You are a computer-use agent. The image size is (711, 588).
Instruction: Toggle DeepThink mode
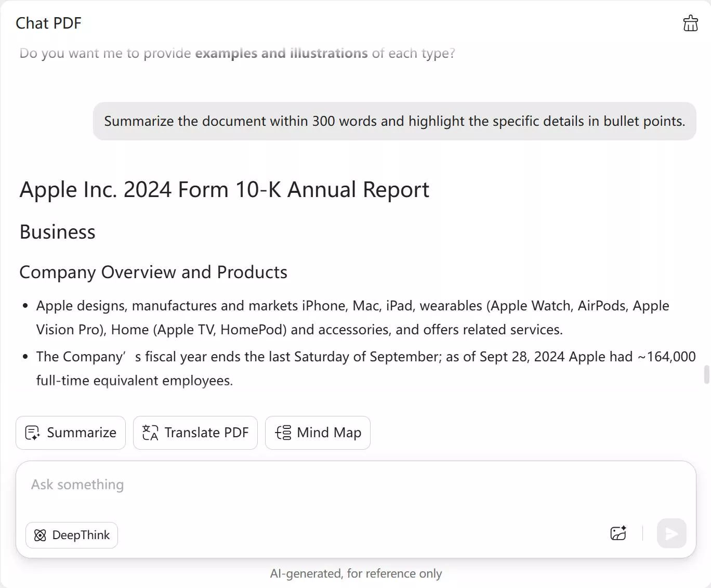point(72,535)
